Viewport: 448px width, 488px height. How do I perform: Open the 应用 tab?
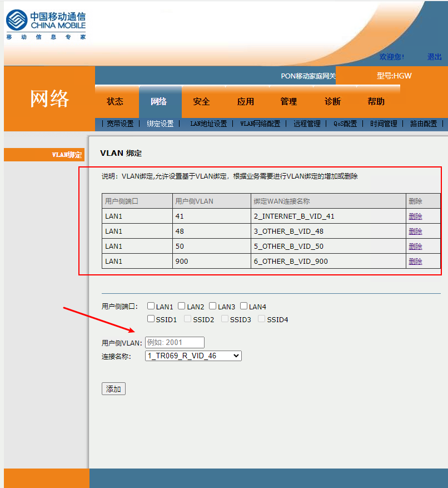point(245,101)
